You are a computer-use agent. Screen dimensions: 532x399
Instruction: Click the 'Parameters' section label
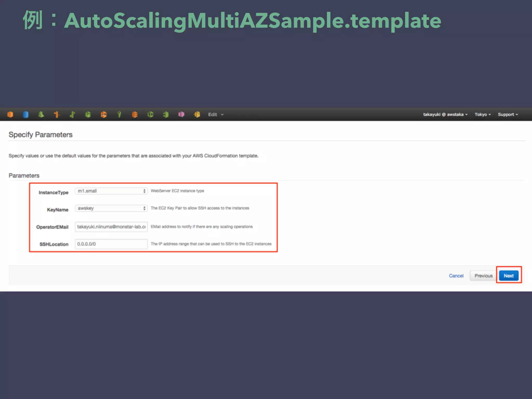click(24, 176)
